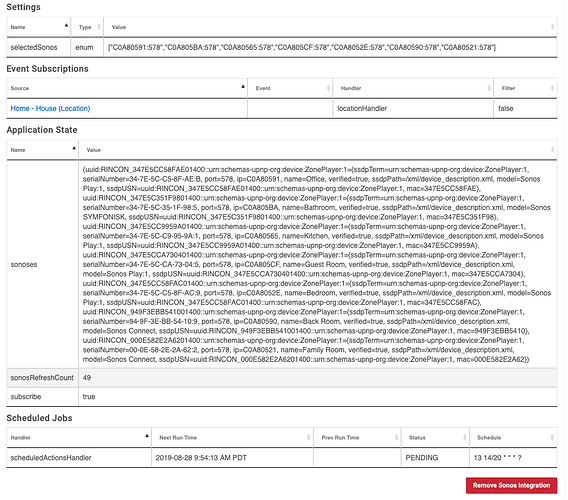The image size is (568, 500).
Task: Sort Event Subscriptions by Handler column
Action: (413, 88)
